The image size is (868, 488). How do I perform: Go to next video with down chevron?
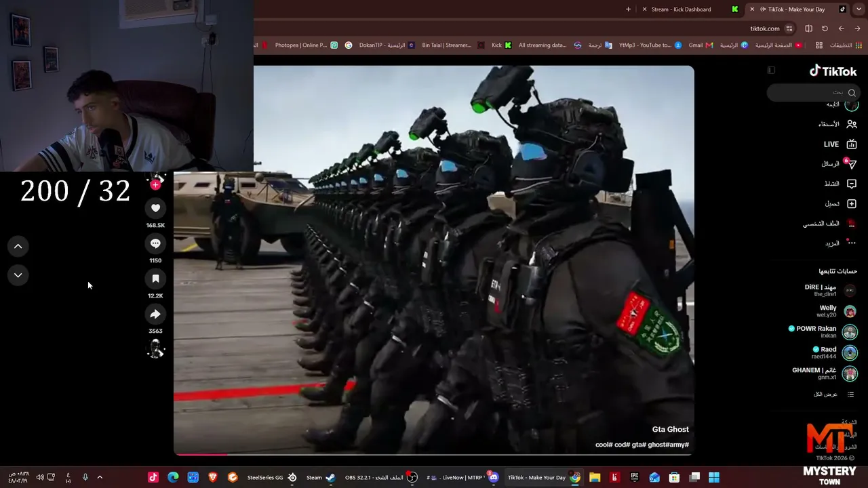click(x=18, y=275)
